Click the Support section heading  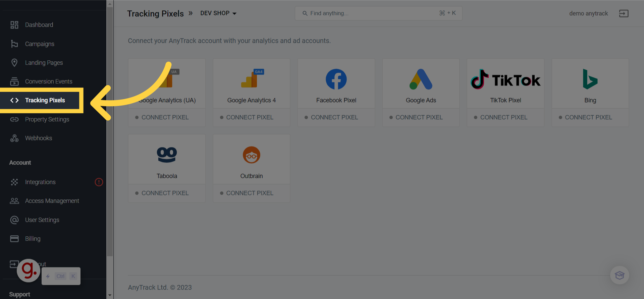(19, 294)
